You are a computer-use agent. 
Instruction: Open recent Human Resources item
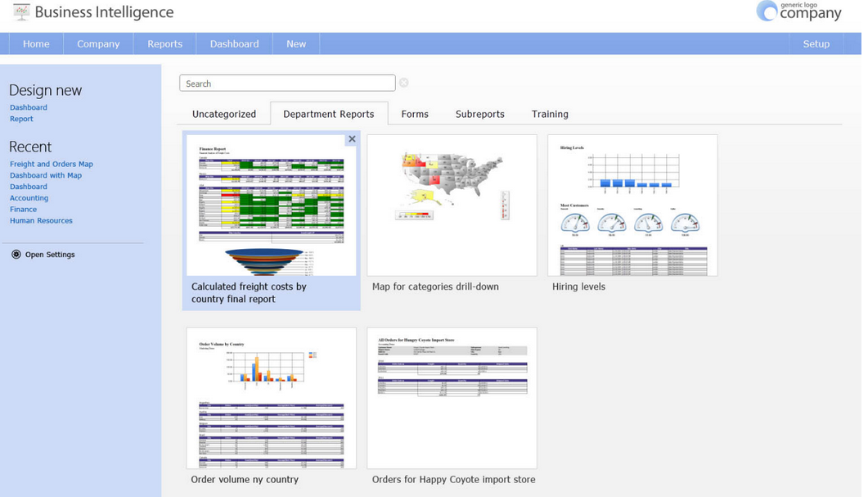click(x=41, y=220)
